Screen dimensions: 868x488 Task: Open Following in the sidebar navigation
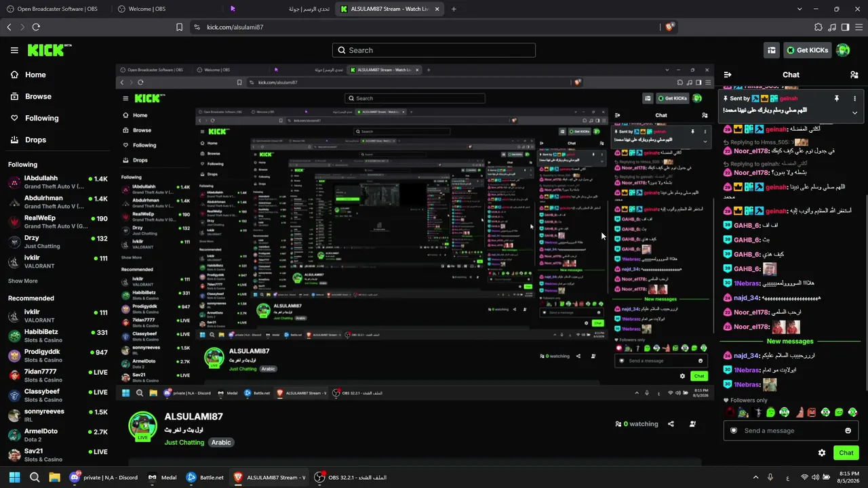point(34,118)
